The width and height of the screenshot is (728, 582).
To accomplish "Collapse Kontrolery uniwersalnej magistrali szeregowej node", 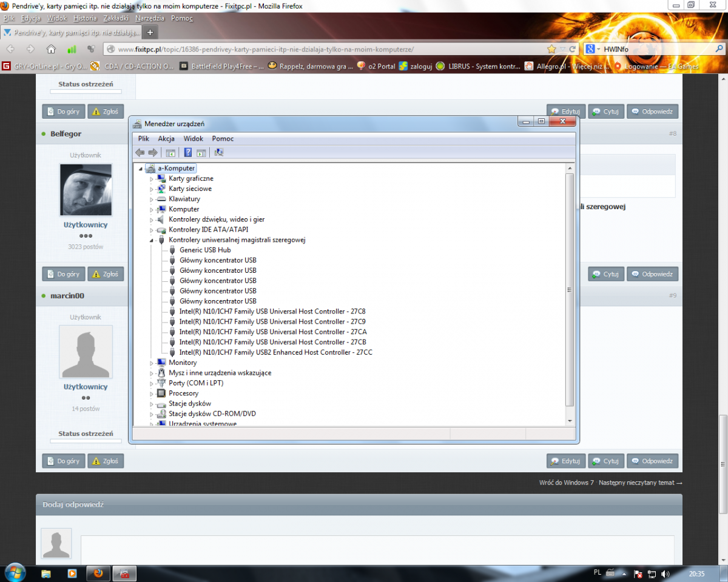I will pos(152,240).
